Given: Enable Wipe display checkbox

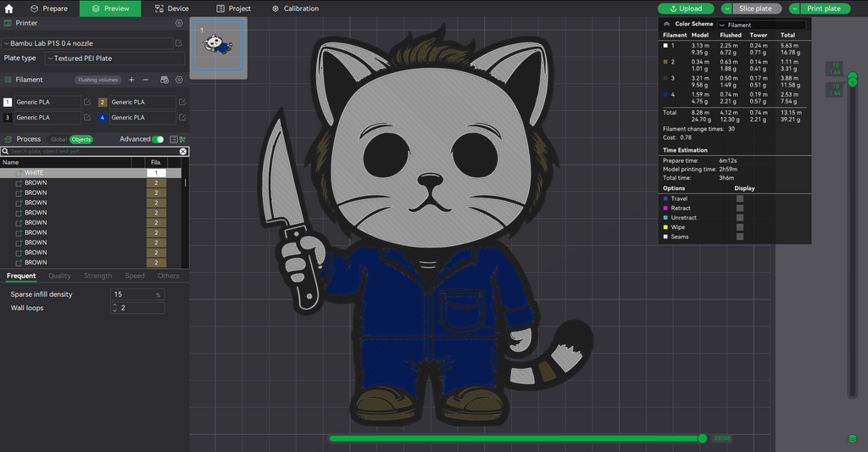Looking at the screenshot, I should click(x=739, y=227).
